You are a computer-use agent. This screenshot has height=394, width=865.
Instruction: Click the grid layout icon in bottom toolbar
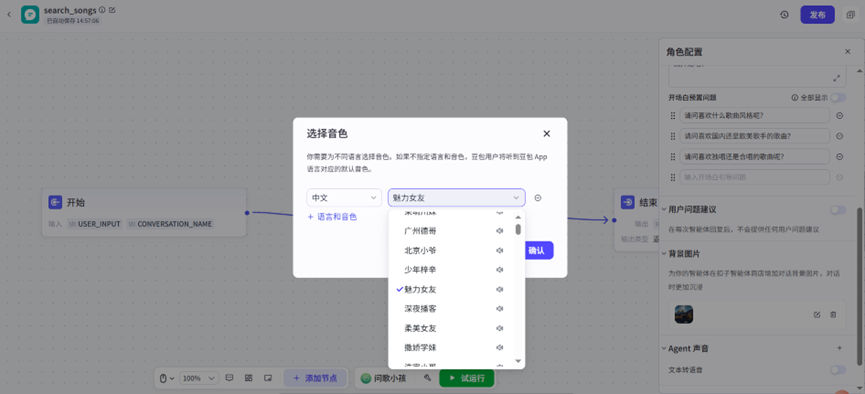[x=249, y=378]
